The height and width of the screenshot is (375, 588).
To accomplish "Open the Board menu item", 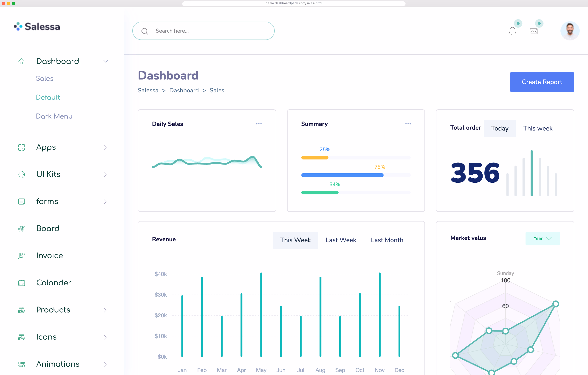I will [x=48, y=228].
